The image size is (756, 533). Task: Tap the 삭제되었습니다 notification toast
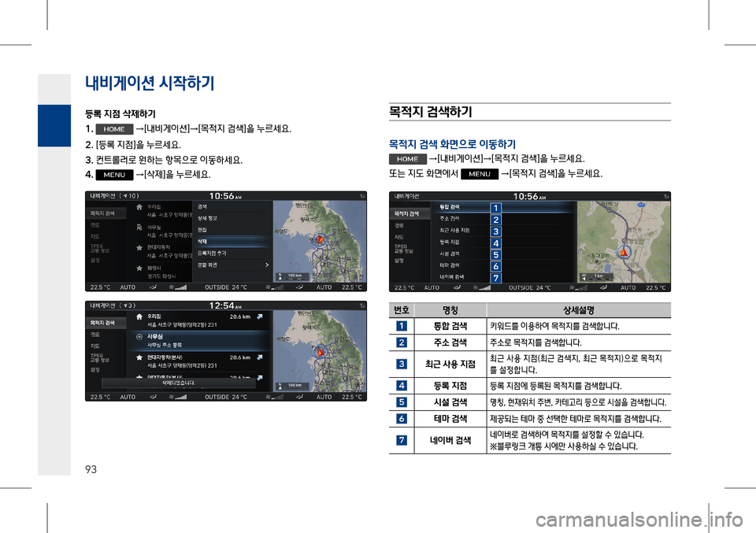point(179,383)
